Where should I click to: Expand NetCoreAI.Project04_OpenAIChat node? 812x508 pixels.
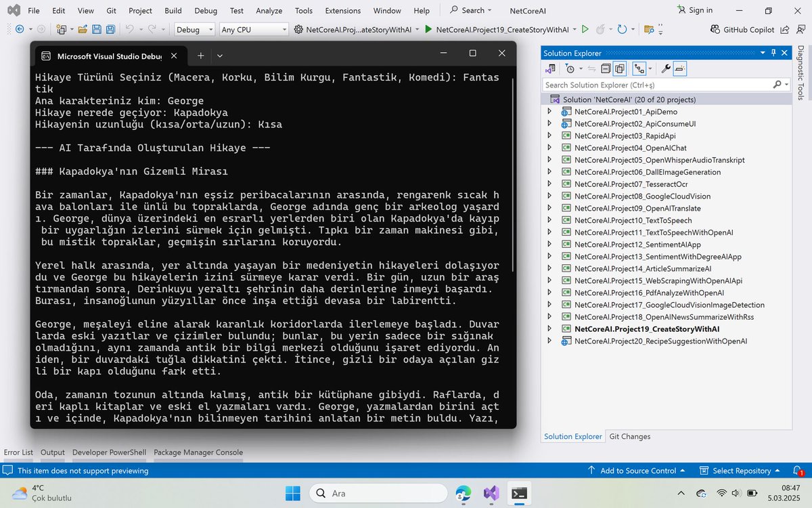(549, 148)
